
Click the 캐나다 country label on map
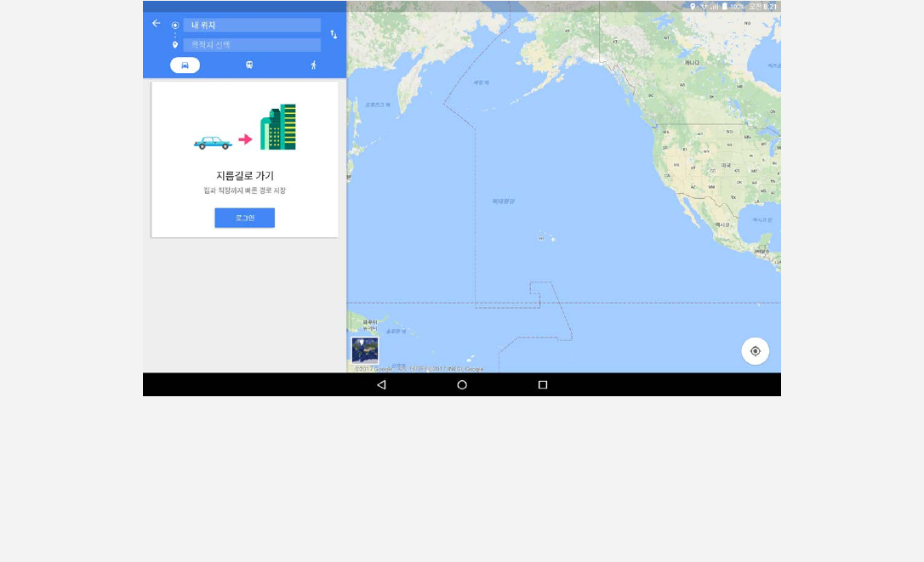(x=692, y=62)
